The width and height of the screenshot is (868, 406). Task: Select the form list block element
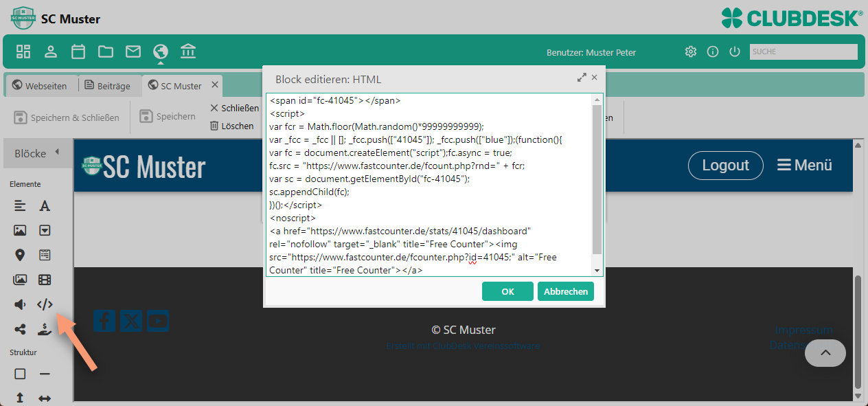pos(45,255)
